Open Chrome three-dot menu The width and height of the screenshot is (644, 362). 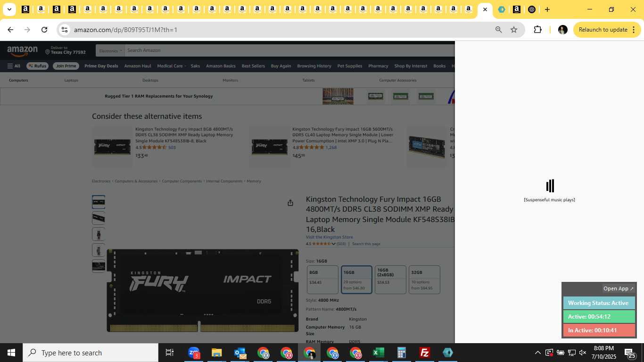tap(633, 30)
